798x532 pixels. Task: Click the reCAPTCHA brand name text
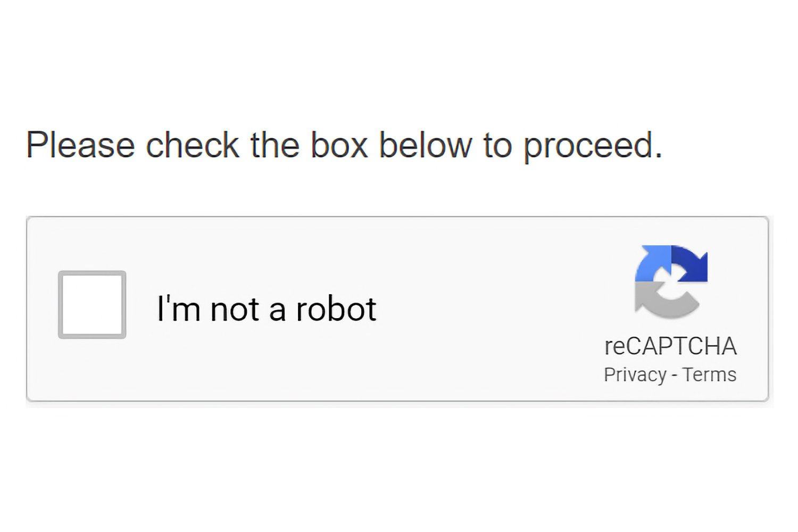670,346
